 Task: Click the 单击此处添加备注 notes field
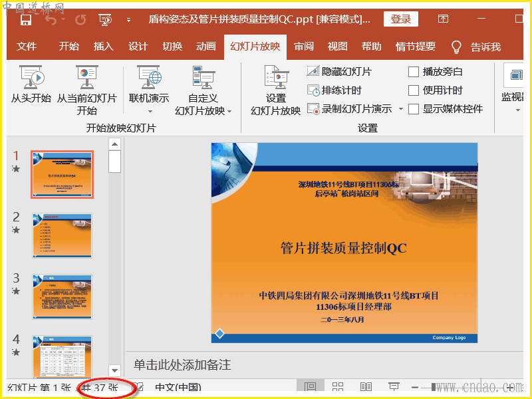tap(182, 364)
